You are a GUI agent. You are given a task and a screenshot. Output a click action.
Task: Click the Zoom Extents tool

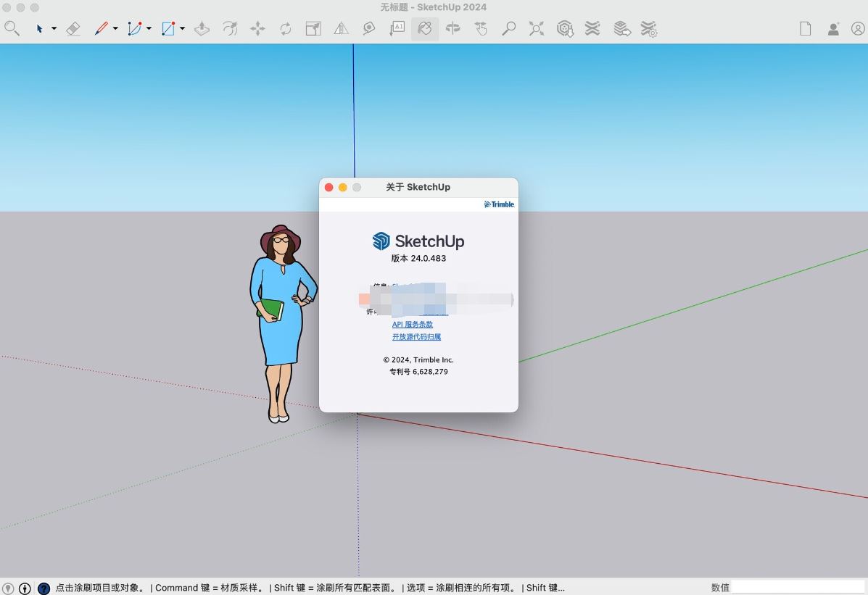pos(536,28)
